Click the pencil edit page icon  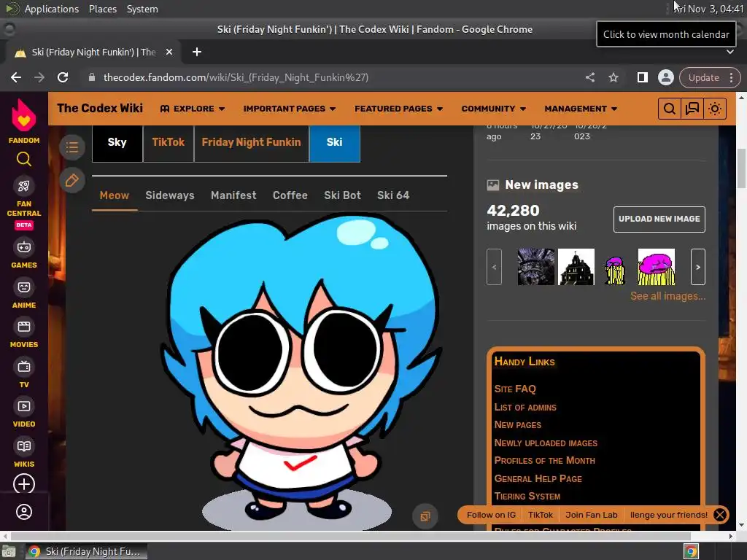pos(72,181)
